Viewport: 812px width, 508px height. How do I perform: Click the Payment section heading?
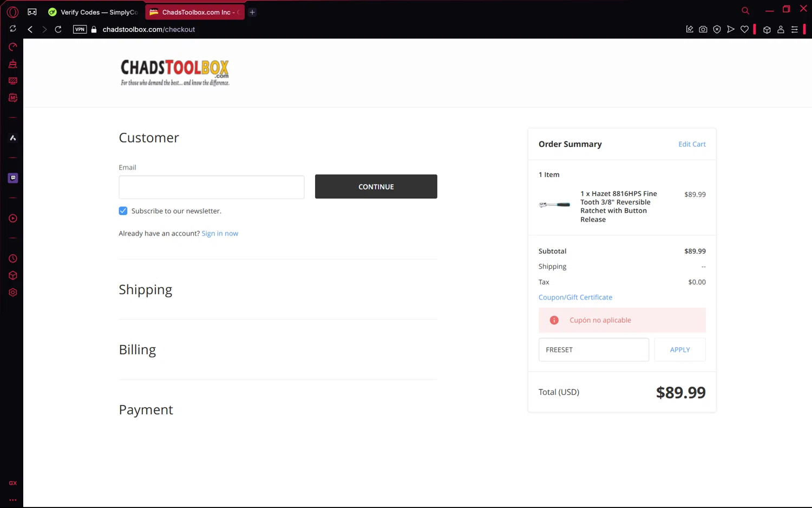(x=146, y=410)
